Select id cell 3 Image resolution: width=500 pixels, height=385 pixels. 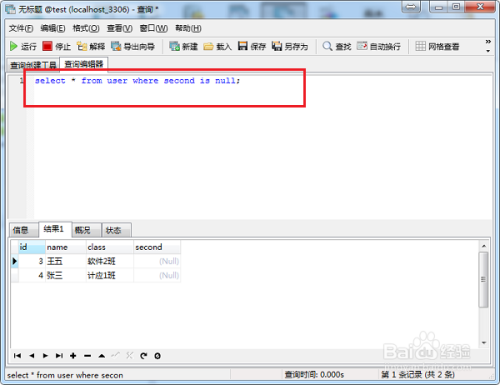tap(32, 261)
